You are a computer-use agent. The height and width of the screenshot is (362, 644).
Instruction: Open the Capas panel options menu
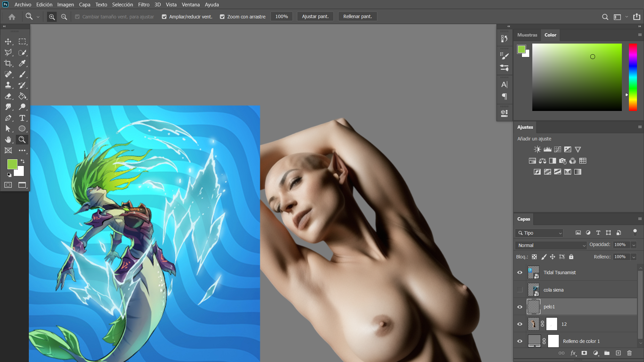(x=640, y=219)
